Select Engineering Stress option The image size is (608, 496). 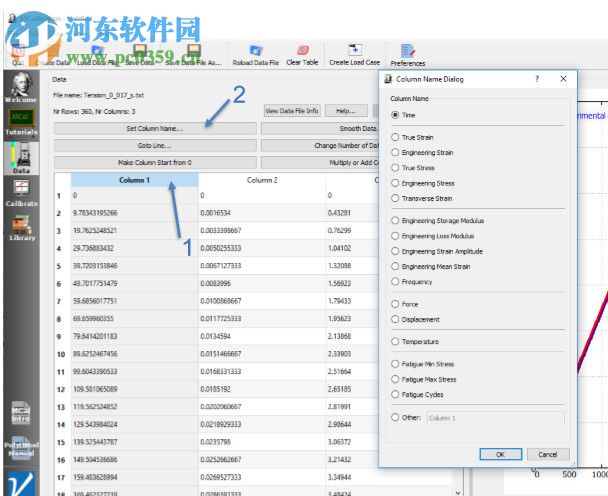(395, 183)
